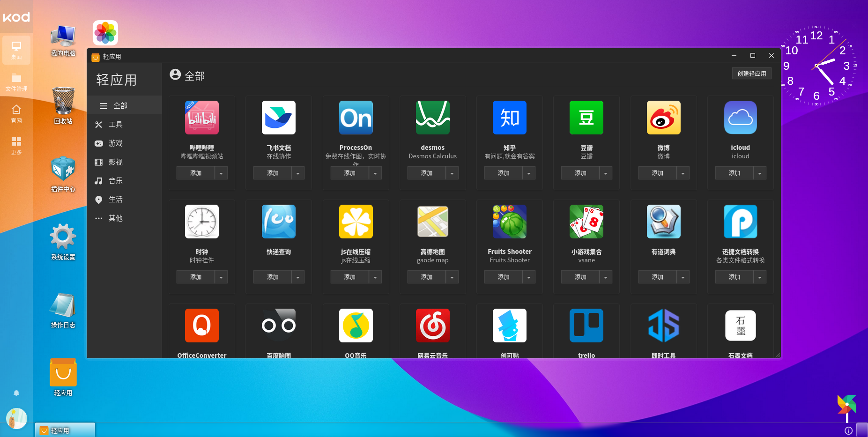Expand add options dropdown for ProcessOn
Viewport: 868px width, 437px height.
click(375, 173)
